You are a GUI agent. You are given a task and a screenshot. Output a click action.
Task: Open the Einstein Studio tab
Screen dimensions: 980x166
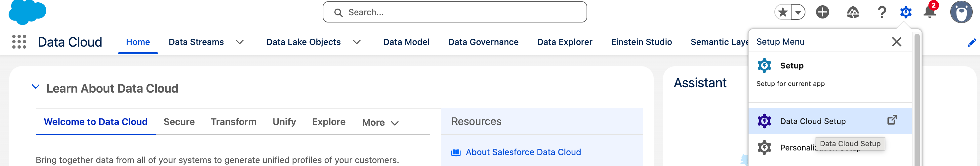(641, 42)
